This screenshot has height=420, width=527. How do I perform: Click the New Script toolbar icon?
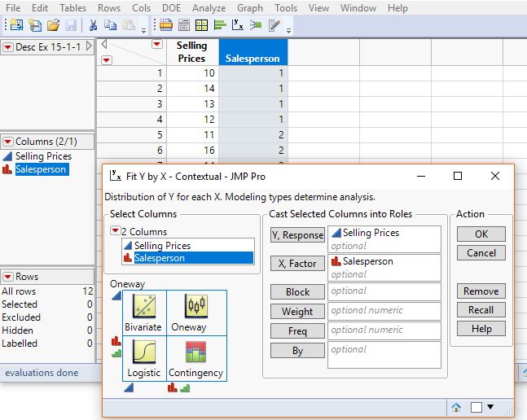(35, 25)
